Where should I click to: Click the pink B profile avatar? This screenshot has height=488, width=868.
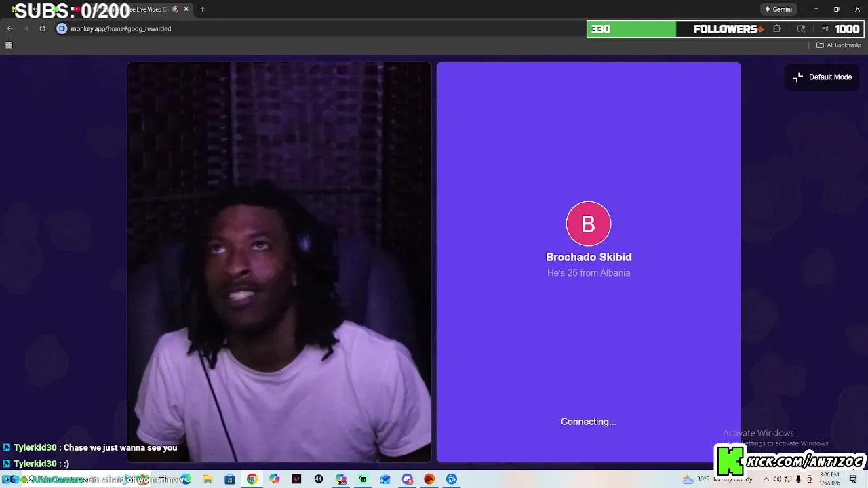[589, 224]
